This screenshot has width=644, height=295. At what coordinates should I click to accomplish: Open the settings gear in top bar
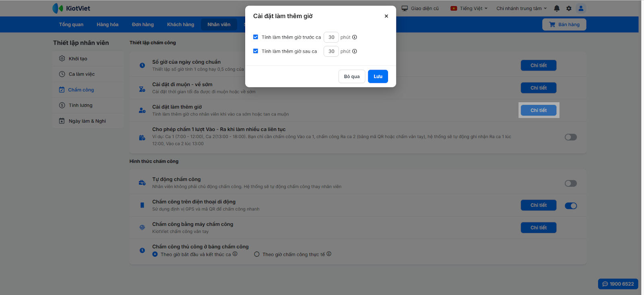(569, 8)
